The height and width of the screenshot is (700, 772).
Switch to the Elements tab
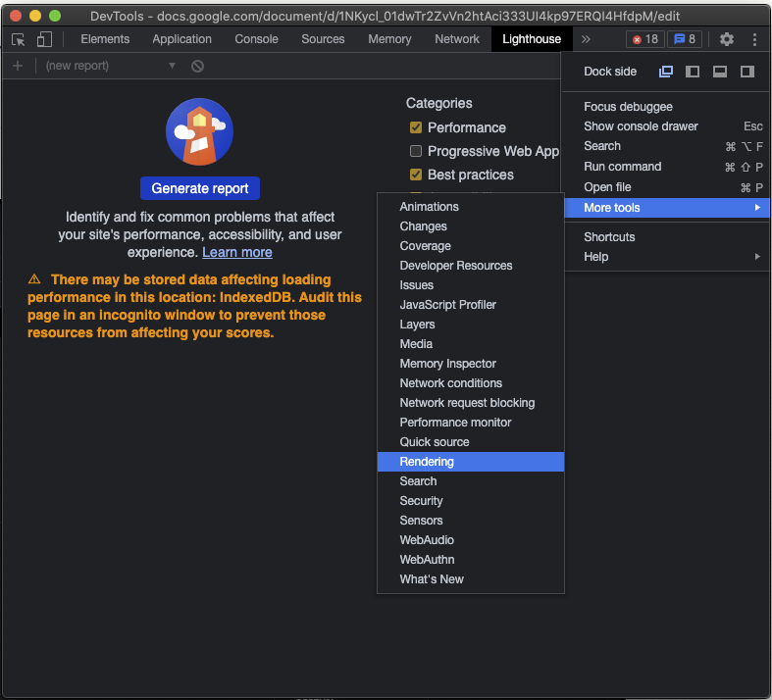point(105,39)
